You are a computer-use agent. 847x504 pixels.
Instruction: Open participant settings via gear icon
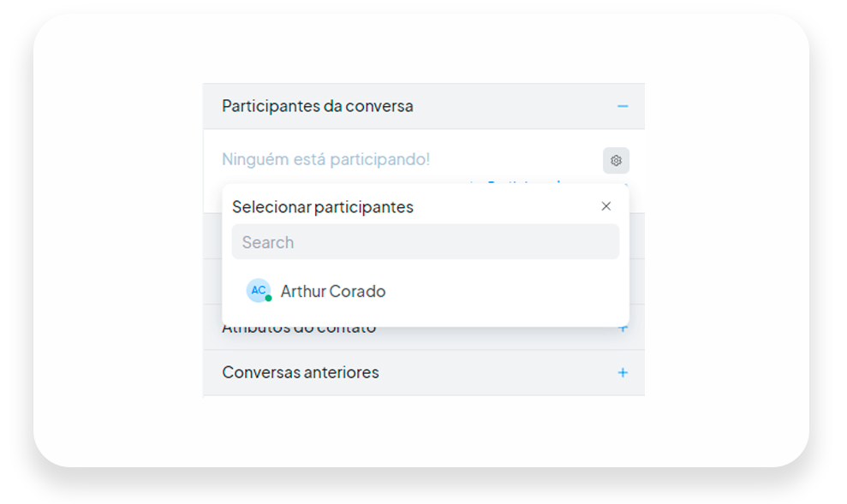click(x=616, y=160)
